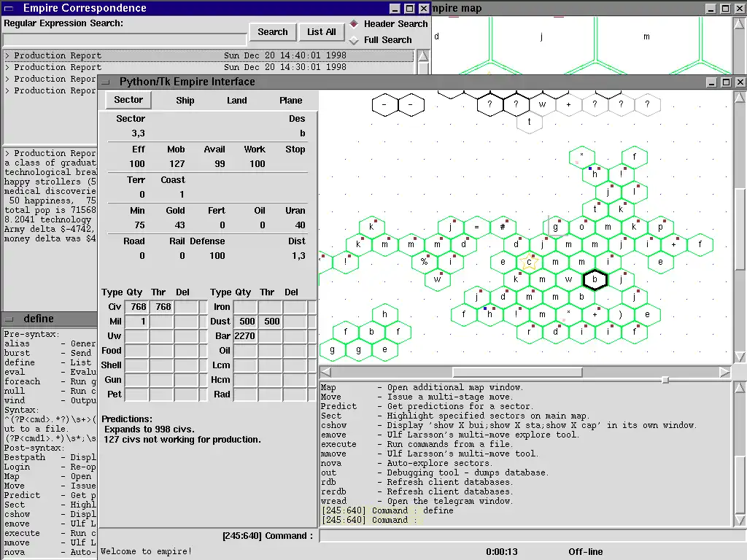Image resolution: width=747 pixels, height=560 pixels.
Task: Click the lone 'f' hexagon at far right
Action: [700, 244]
